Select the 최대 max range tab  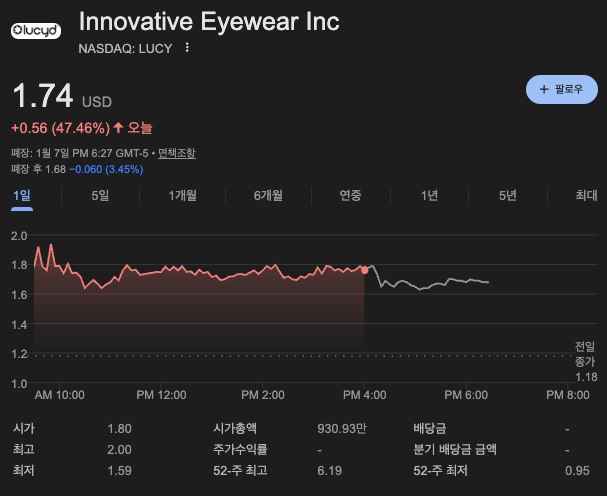click(586, 196)
